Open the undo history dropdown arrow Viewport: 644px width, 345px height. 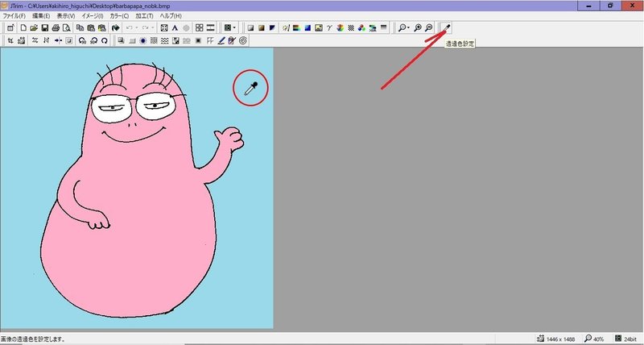pyautogui.click(x=137, y=28)
